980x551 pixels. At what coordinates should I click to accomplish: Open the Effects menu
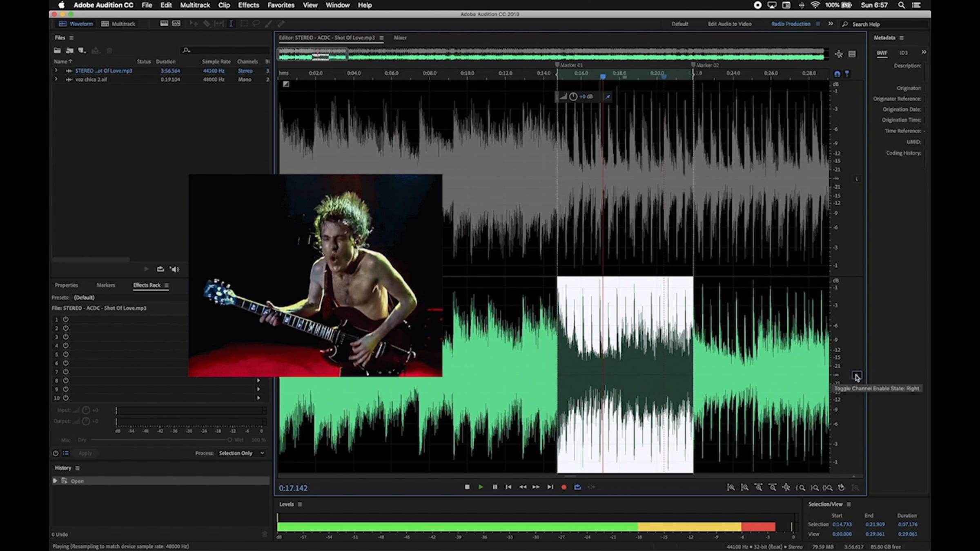pos(248,5)
